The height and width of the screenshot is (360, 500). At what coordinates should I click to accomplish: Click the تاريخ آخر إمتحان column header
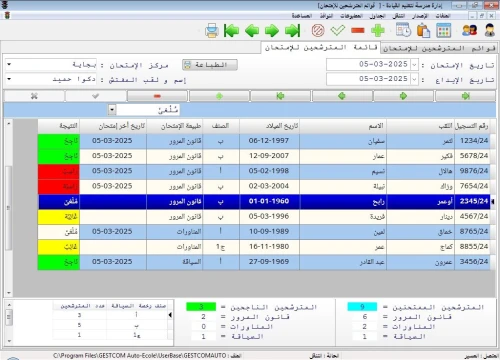click(113, 126)
